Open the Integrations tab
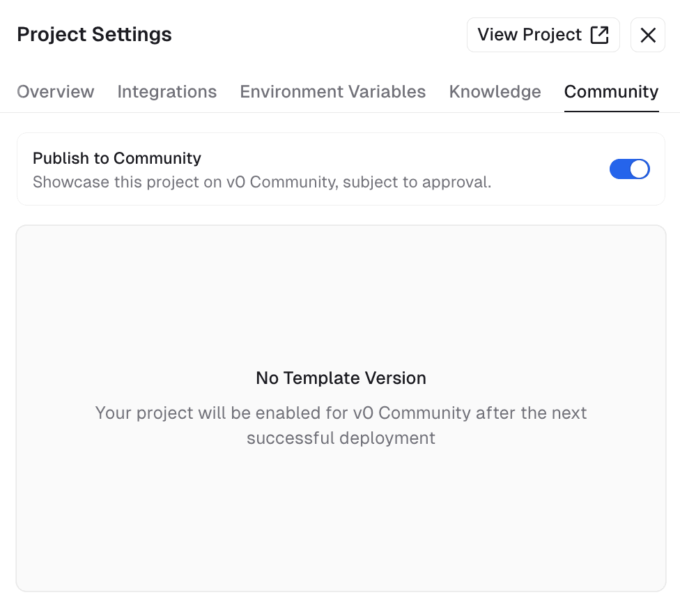This screenshot has height=616, width=680. [x=167, y=91]
